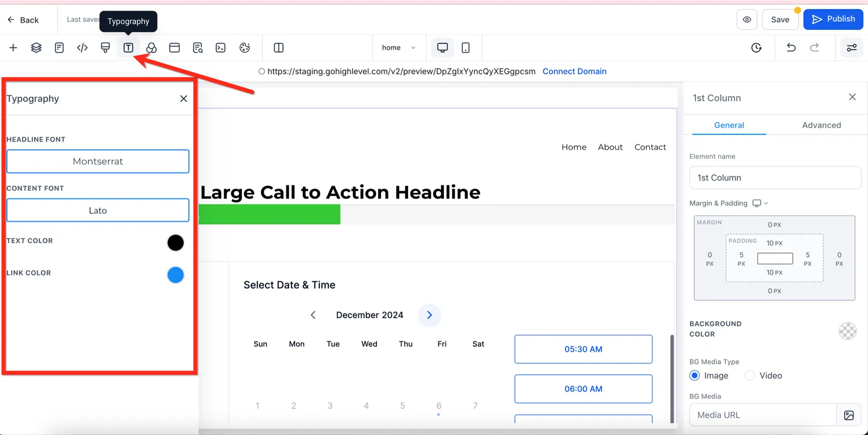The height and width of the screenshot is (435, 868).
Task: Redo the last change
Action: [814, 48]
